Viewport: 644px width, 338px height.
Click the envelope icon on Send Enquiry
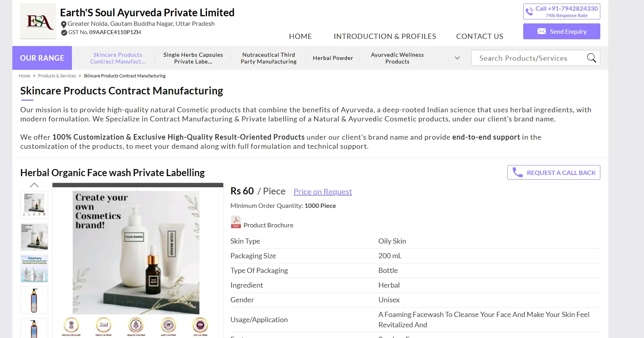pos(542,31)
